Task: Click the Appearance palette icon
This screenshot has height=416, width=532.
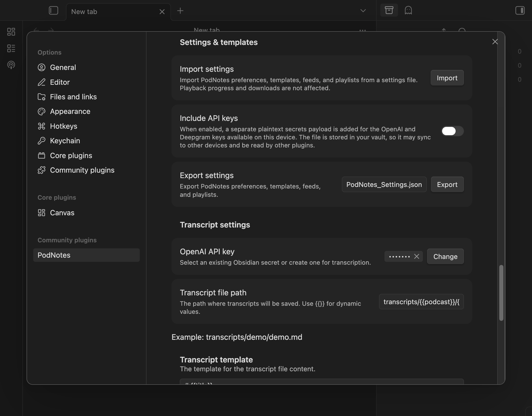Action: click(42, 111)
